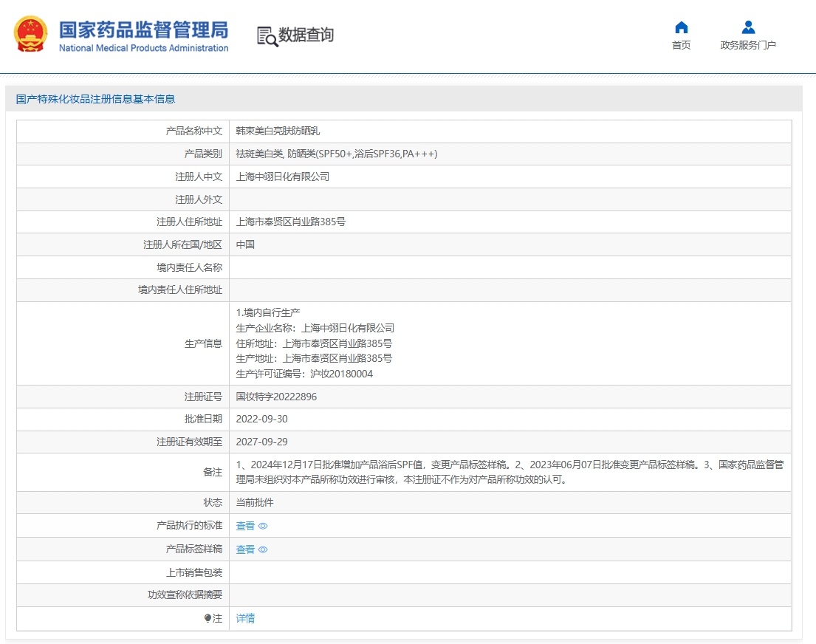The width and height of the screenshot is (816, 644).
Task: Click the 境内责任人名称 field label
Action: (x=190, y=267)
